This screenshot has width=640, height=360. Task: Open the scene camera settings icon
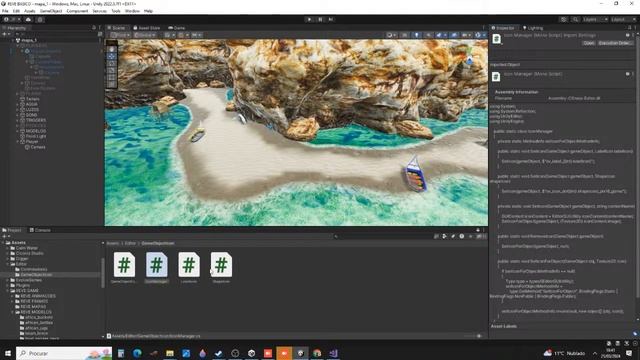click(466, 35)
